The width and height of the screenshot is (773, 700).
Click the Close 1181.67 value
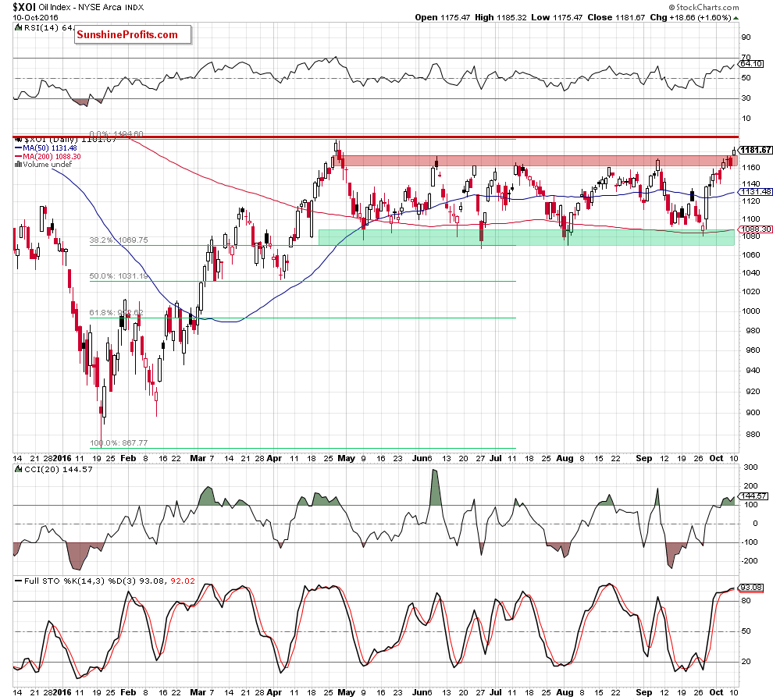pyautogui.click(x=616, y=17)
